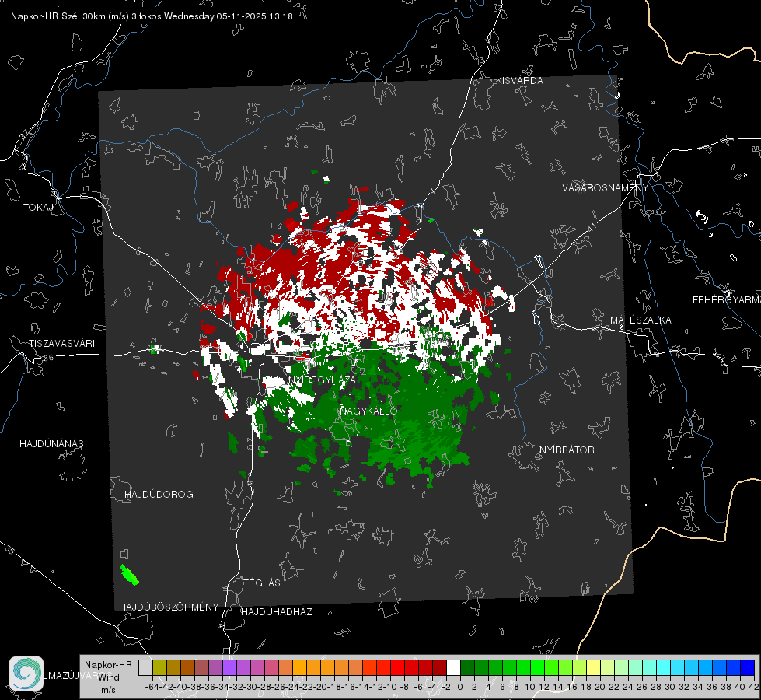Click the Napkor-HR text in the legend
761x700 pixels.
click(108, 665)
